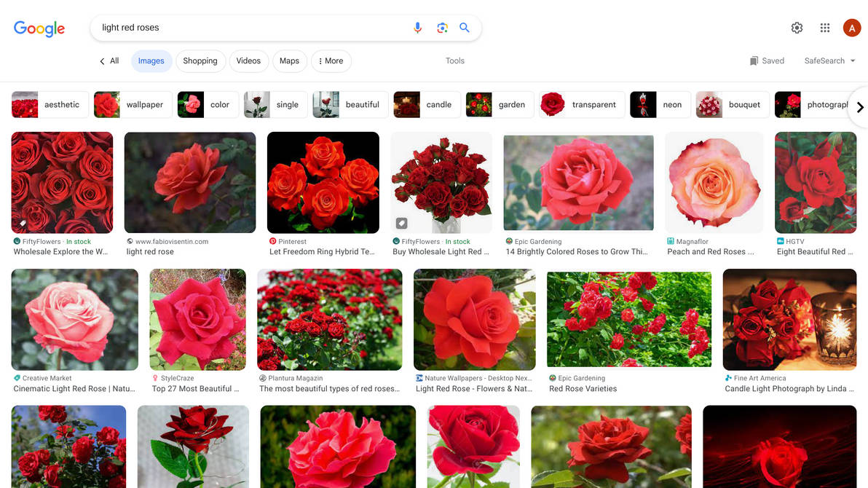Open the Epic Gardening Red Rose Varieties image

(629, 320)
